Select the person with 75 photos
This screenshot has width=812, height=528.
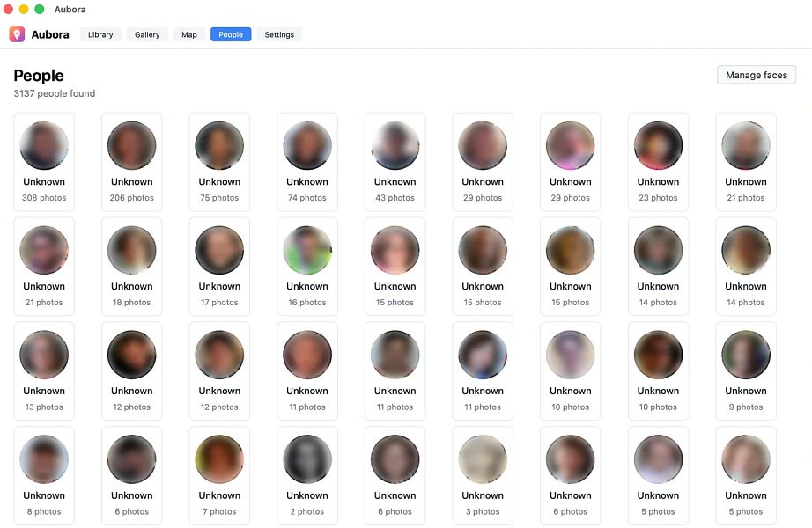pyautogui.click(x=219, y=162)
